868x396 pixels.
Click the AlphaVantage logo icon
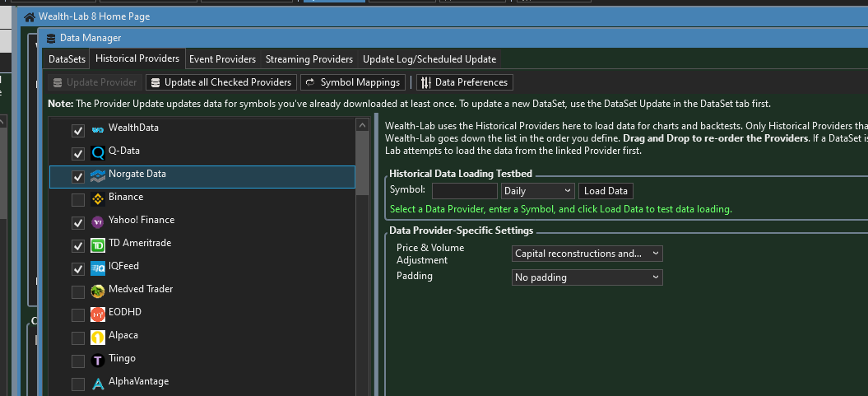point(98,384)
